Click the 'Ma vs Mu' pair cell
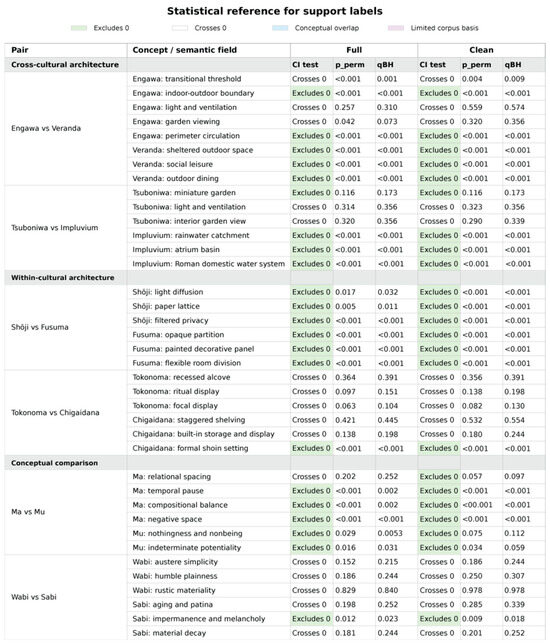The image size is (550, 644). (x=66, y=512)
